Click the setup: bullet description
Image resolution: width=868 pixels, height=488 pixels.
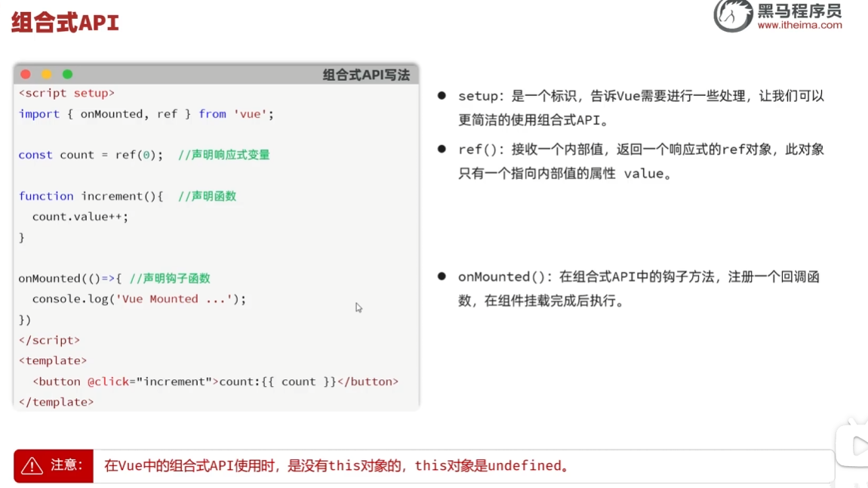pos(641,108)
